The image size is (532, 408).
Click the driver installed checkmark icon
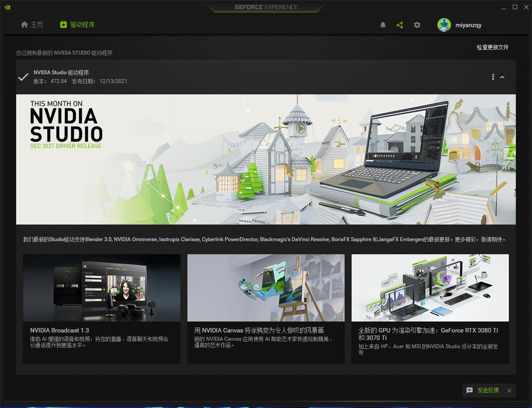[x=23, y=77]
